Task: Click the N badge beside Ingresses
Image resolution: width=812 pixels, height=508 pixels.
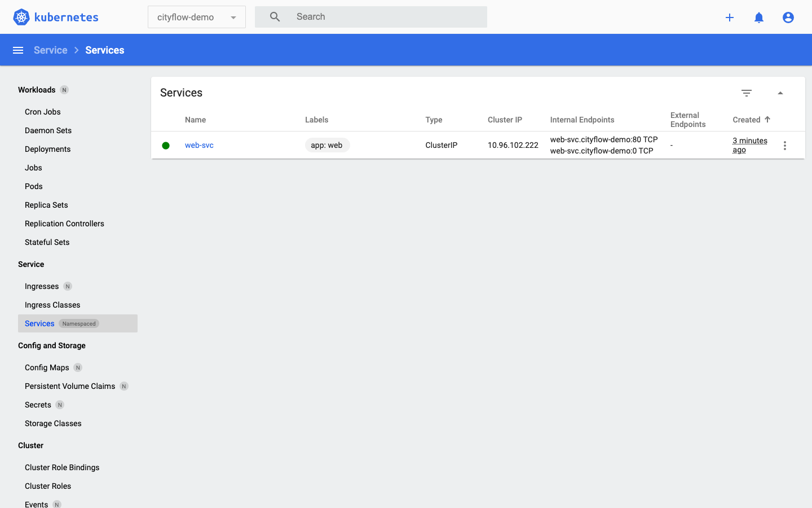Action: point(68,286)
